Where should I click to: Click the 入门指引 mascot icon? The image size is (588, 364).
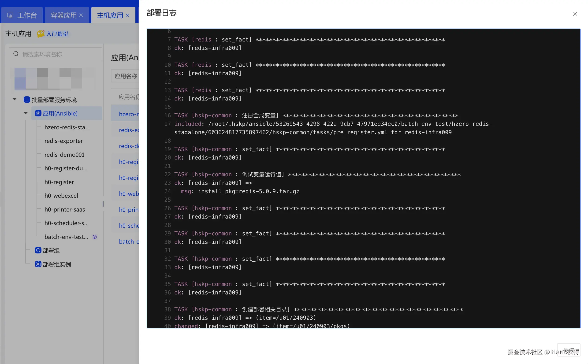41,34
